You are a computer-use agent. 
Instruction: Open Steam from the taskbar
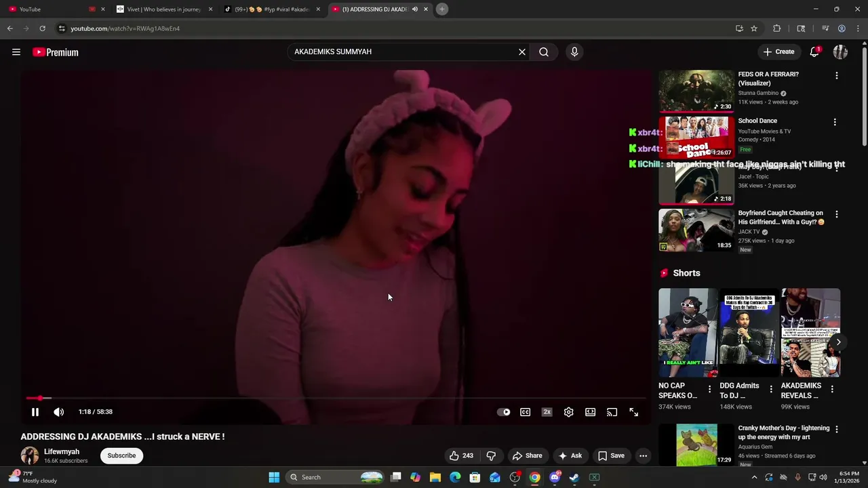click(x=574, y=477)
